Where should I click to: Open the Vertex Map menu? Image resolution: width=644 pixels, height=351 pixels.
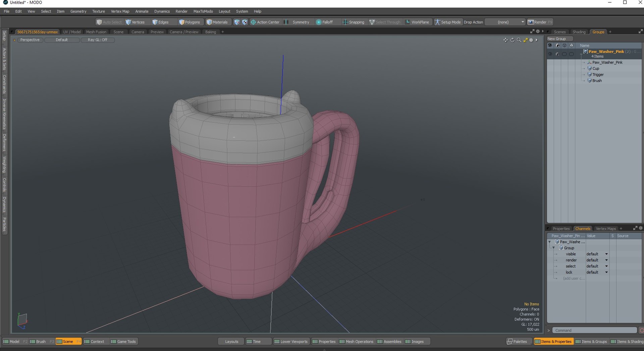(x=120, y=11)
